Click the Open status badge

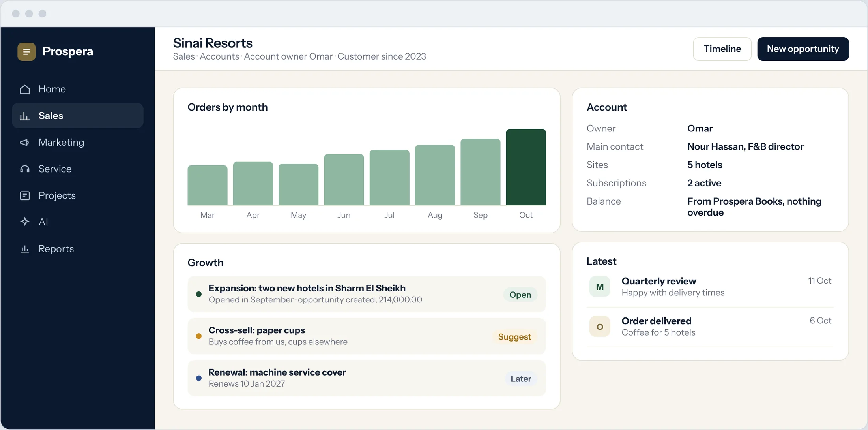(520, 295)
